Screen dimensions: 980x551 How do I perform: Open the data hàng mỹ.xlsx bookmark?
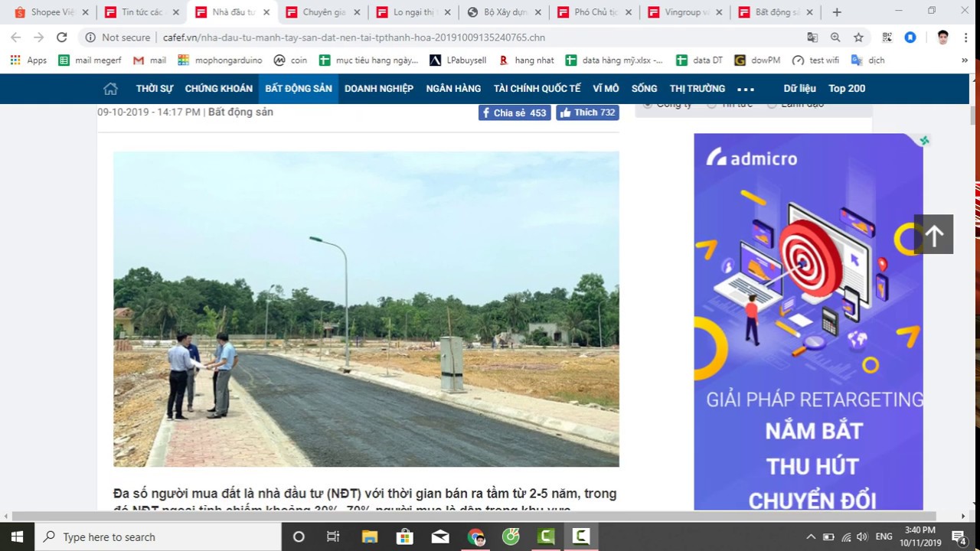(614, 60)
